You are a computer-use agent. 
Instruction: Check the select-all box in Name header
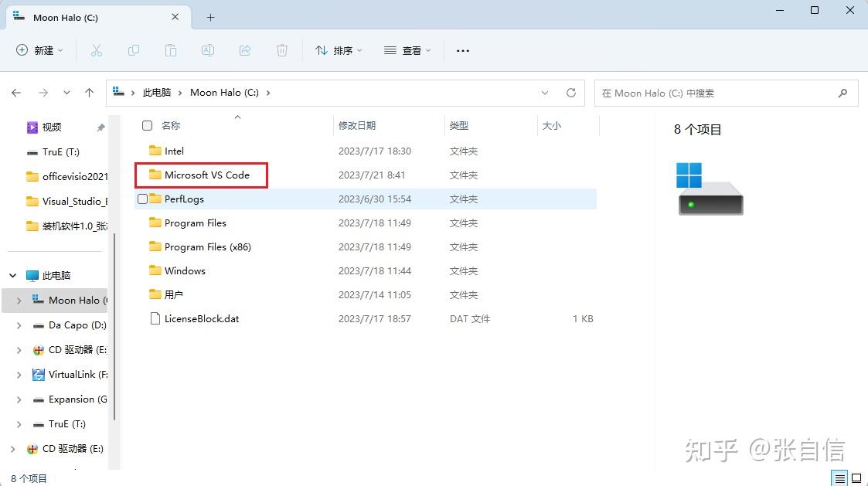pyautogui.click(x=146, y=125)
